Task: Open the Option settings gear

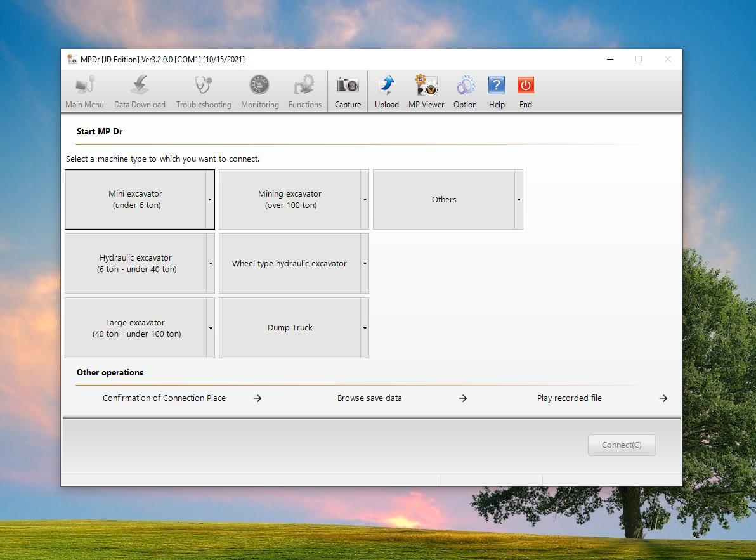Action: coord(465,86)
